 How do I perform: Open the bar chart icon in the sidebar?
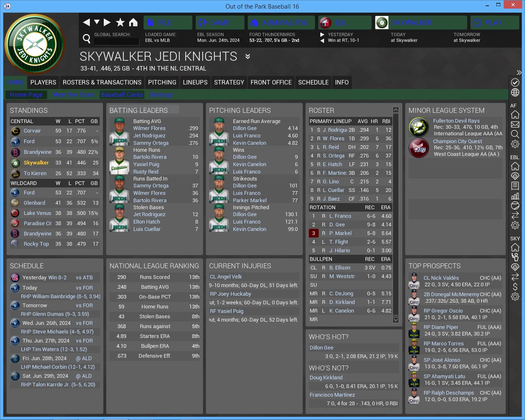[515, 196]
